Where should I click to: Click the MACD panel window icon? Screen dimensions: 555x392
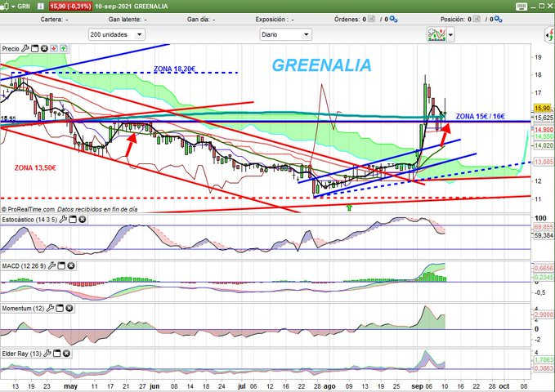pos(61,265)
